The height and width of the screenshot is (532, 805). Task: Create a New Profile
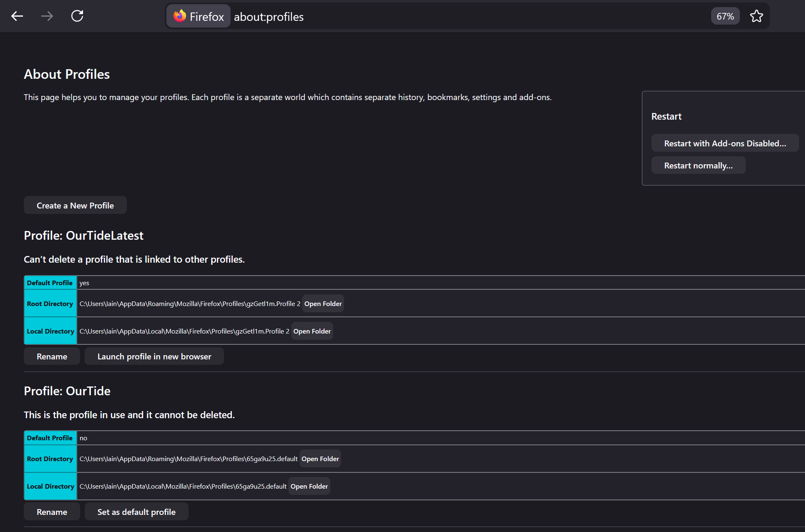tap(75, 205)
